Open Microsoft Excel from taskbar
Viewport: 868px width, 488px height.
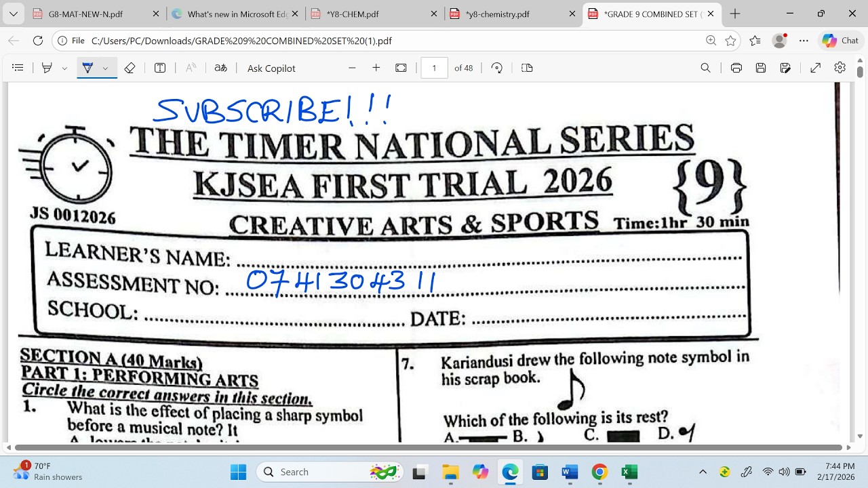coord(629,472)
